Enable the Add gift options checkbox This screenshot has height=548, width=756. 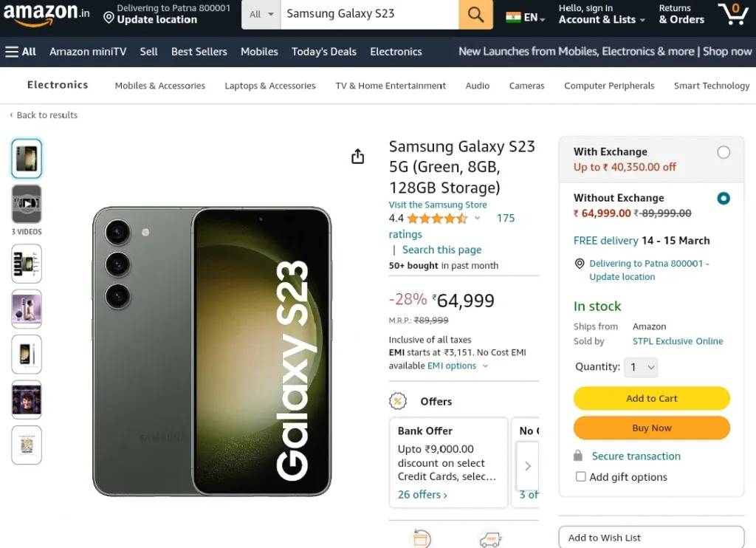tap(580, 476)
